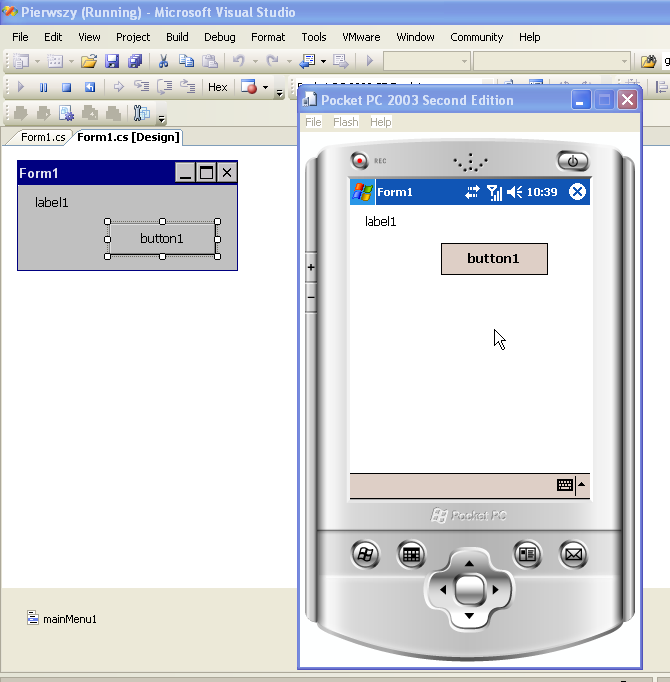Click the Copy icon in toolbar
Image resolution: width=670 pixels, height=682 pixels.
click(x=187, y=61)
